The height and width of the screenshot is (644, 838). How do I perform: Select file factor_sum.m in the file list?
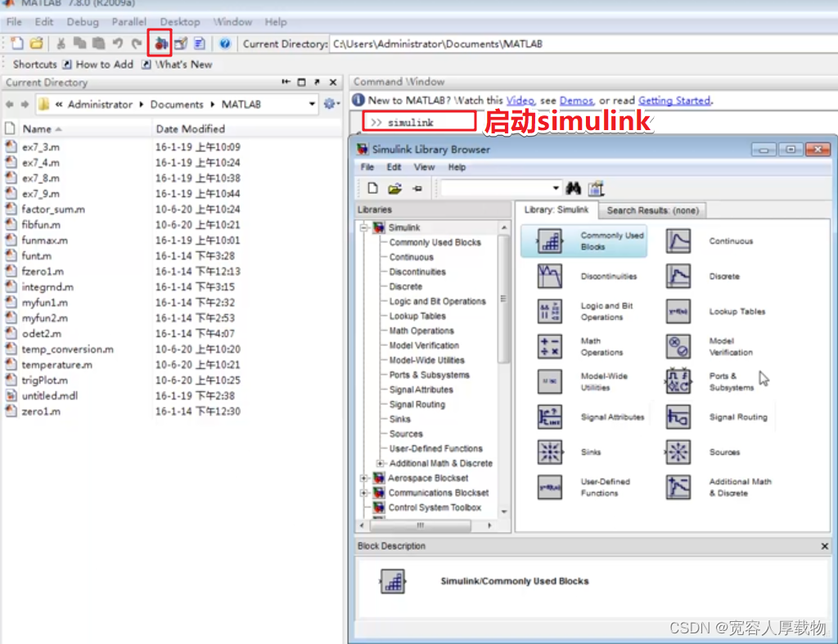click(53, 209)
